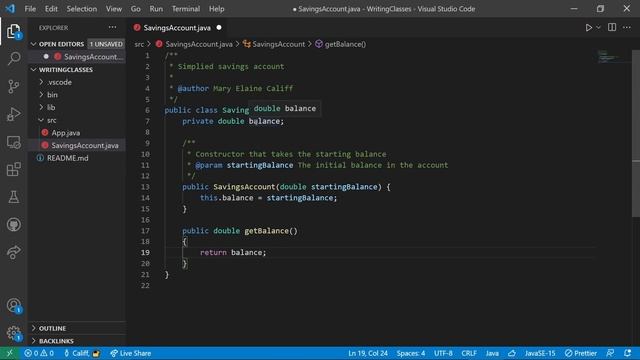Image resolution: width=640 pixels, height=360 pixels.
Task: Open the File menu
Action: pos(30,9)
